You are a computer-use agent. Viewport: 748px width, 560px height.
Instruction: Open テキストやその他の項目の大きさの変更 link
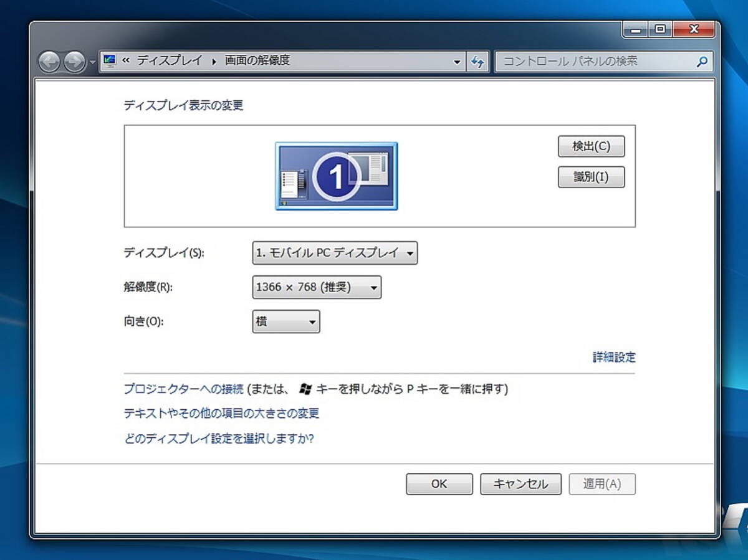221,414
